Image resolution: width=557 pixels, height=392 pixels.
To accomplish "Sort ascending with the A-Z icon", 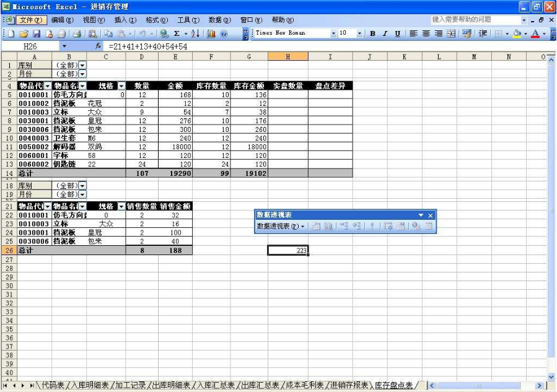I will [x=195, y=33].
